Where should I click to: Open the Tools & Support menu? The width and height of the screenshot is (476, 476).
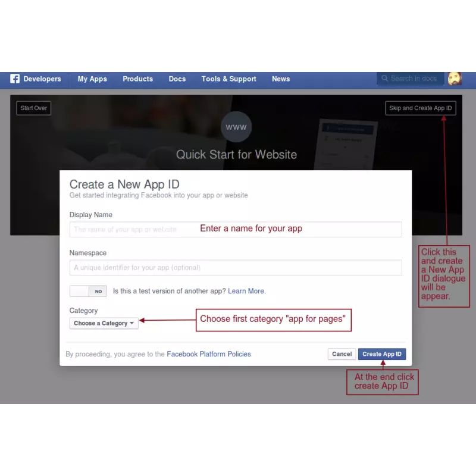[x=229, y=79]
